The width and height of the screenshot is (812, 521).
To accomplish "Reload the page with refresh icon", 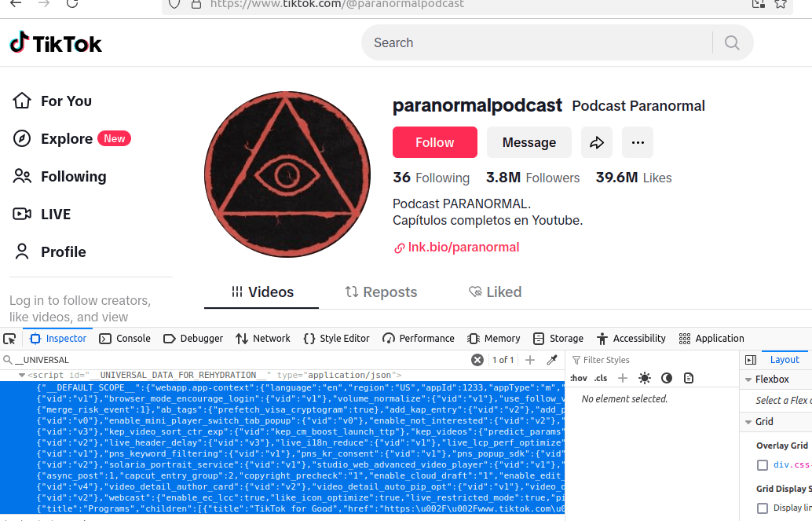I will (x=72, y=3).
